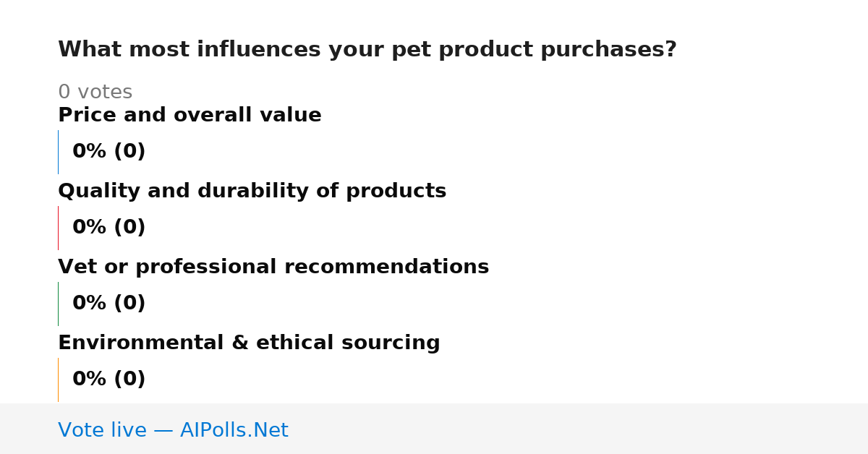This screenshot has height=454, width=868.
Task: Click the 0 votes counter
Action: tap(95, 93)
